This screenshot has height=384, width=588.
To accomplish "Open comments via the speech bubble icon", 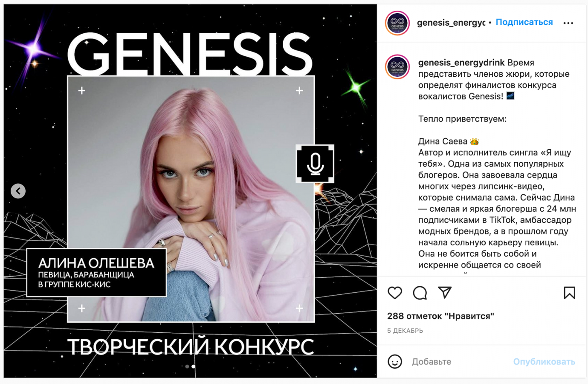I will (x=420, y=293).
